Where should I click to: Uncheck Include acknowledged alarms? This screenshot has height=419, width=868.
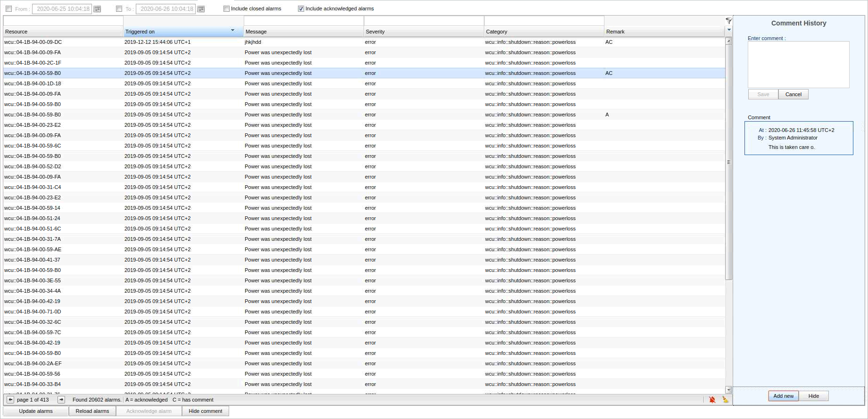[301, 8]
